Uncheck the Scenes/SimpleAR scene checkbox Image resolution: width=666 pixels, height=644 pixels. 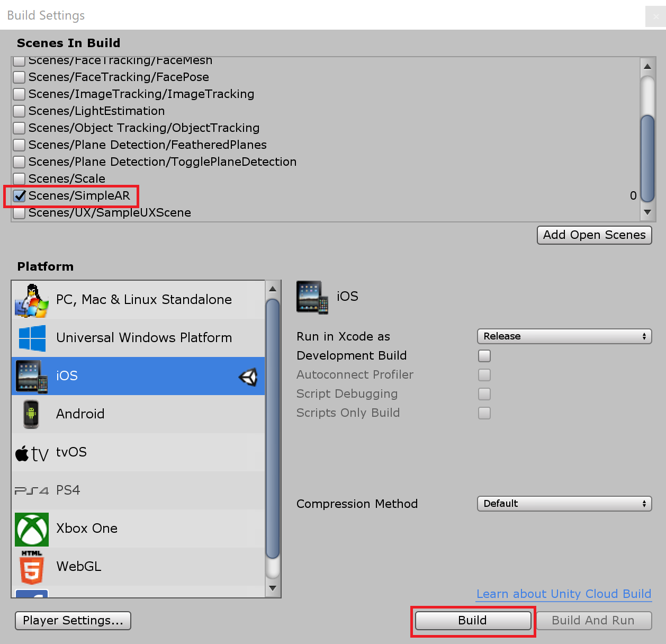click(x=20, y=196)
